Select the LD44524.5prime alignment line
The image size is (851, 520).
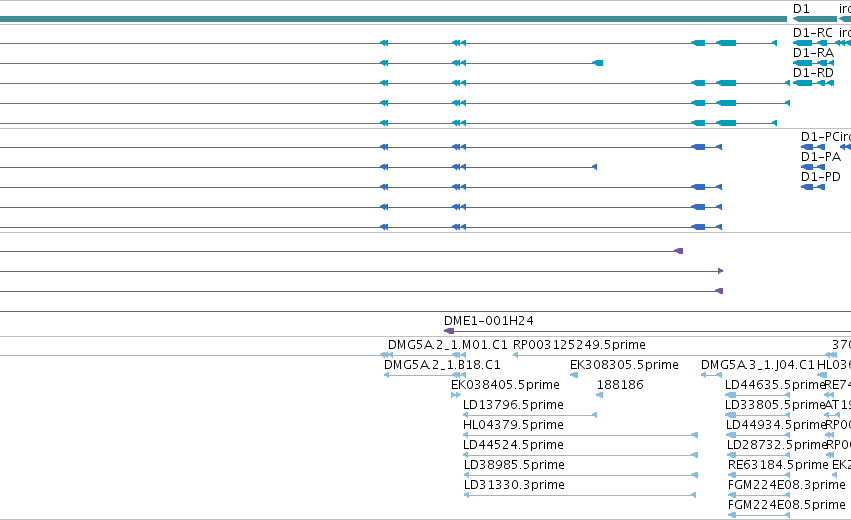click(580, 455)
